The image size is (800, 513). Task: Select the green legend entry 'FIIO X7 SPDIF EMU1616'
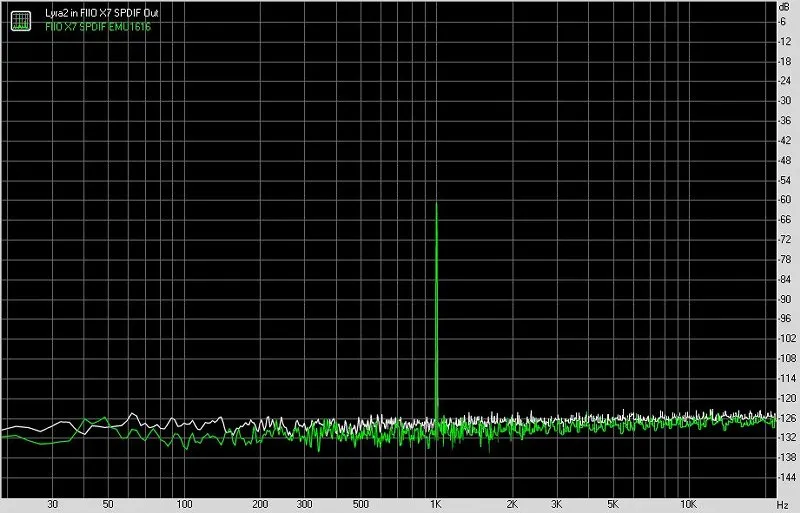coord(98,27)
